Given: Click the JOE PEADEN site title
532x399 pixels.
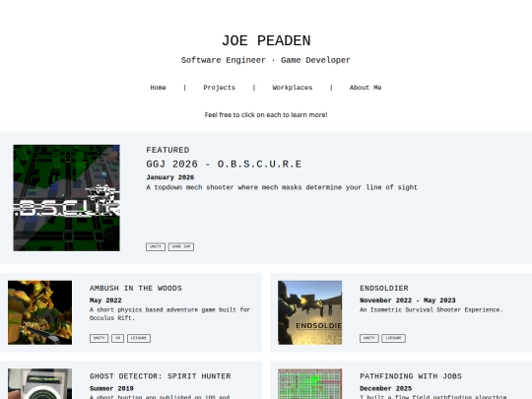Looking at the screenshot, I should (266, 40).
